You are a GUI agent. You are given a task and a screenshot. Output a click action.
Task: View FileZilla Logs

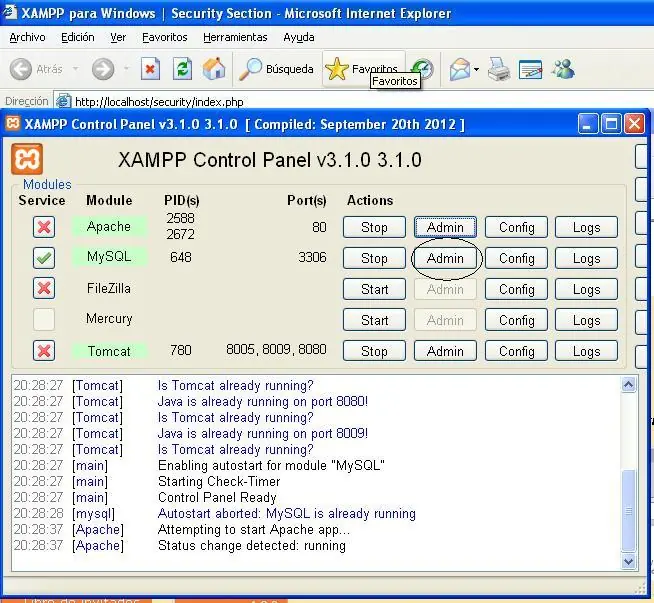(x=586, y=289)
